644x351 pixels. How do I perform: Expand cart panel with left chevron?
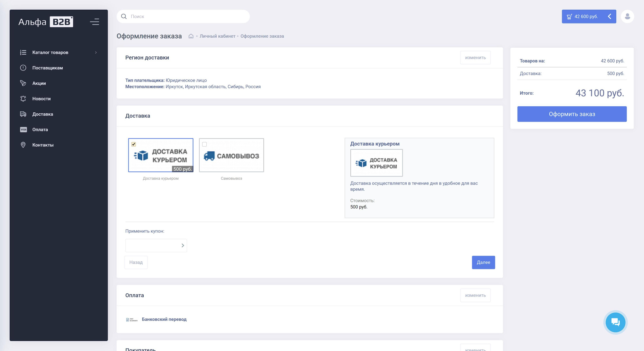[x=610, y=16]
